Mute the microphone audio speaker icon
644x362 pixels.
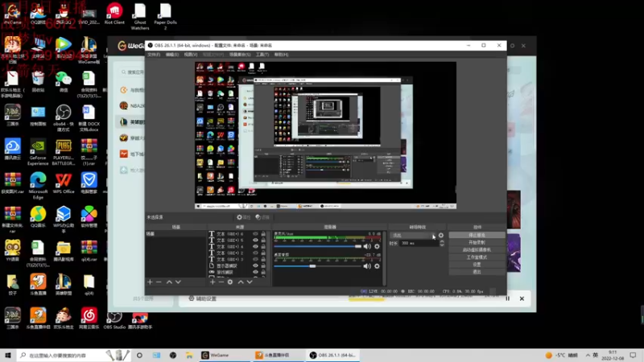point(367,246)
